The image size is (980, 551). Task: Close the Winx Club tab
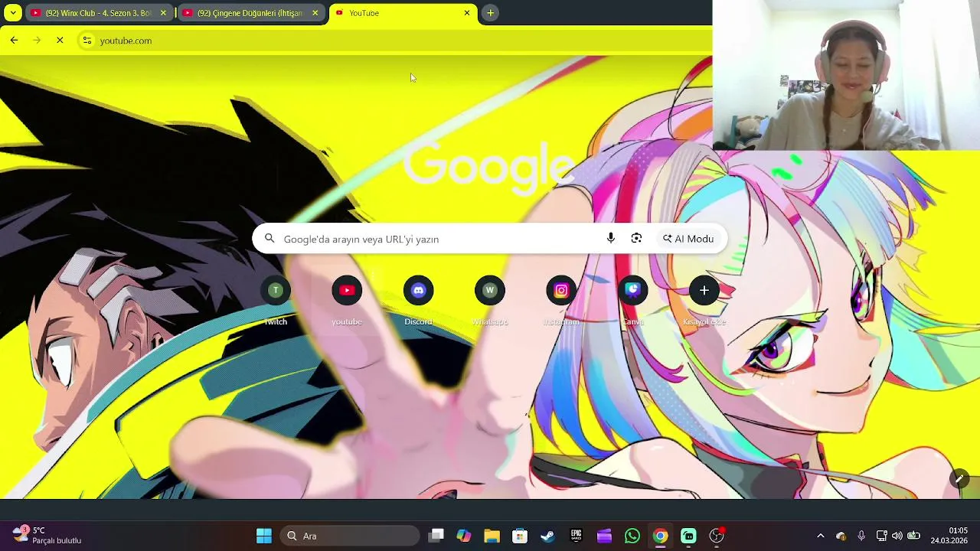[x=163, y=13]
